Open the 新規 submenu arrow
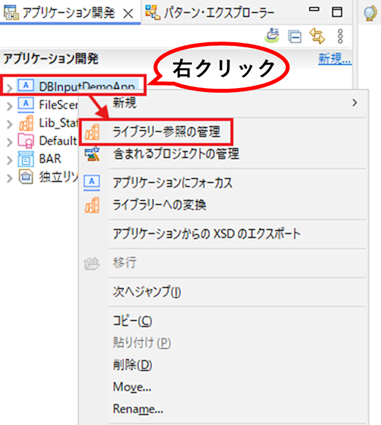This screenshot has height=425, width=381. pyautogui.click(x=355, y=103)
